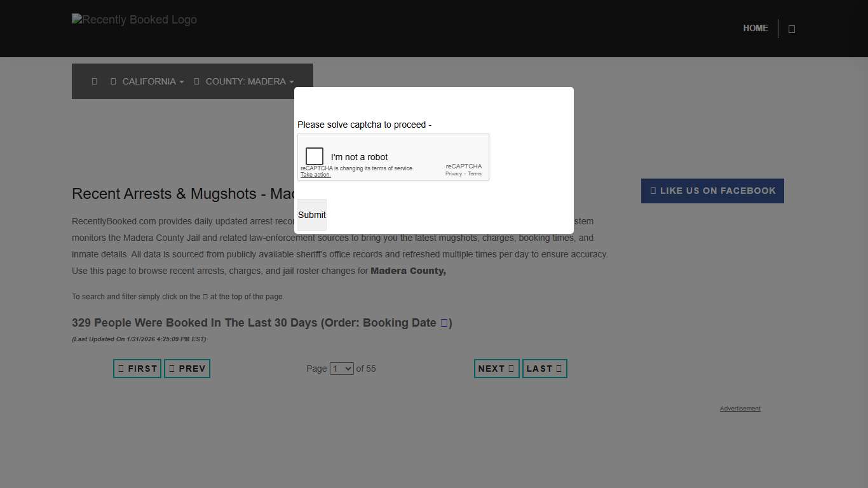Click the PREV pagination button
868x488 pixels.
click(187, 369)
